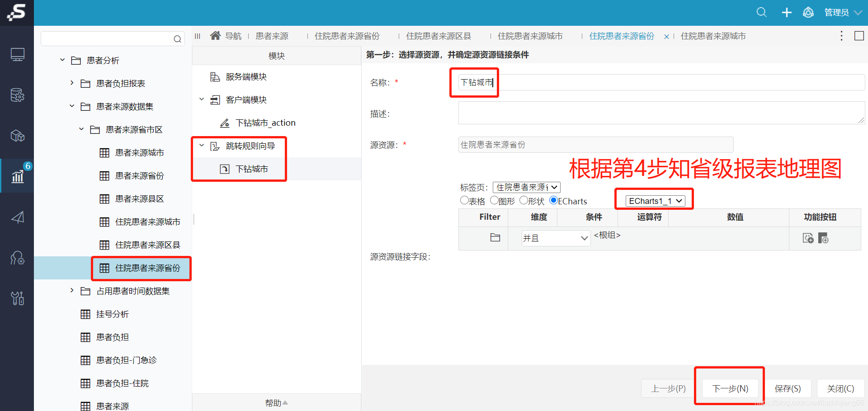Click the 保存(S) button
The height and width of the screenshot is (411, 868).
tap(788, 388)
